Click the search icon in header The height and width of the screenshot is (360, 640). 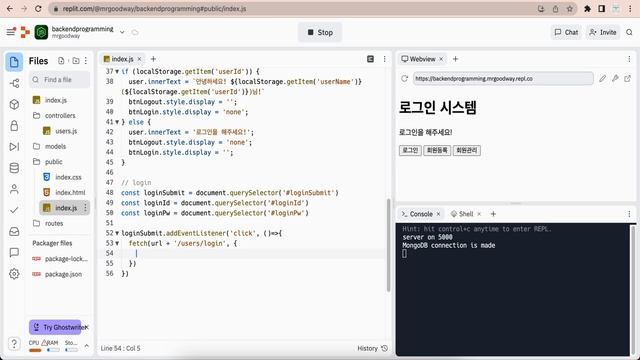[629, 32]
